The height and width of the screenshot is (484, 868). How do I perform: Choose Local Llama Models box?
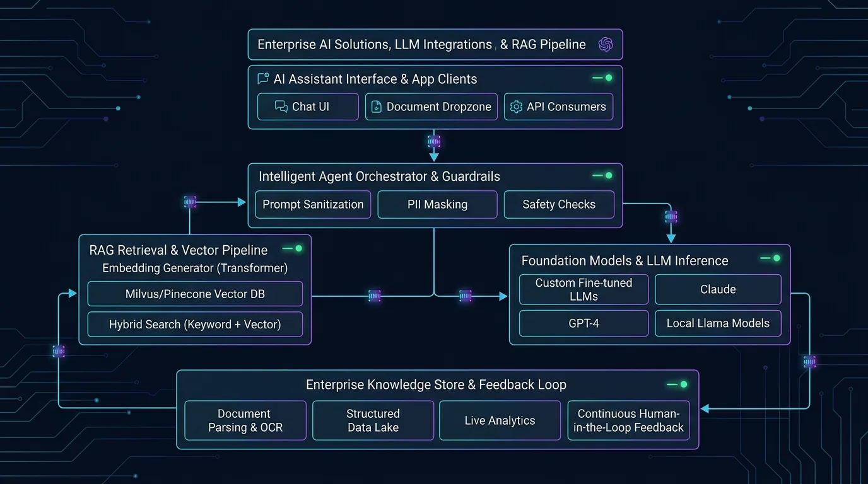718,323
